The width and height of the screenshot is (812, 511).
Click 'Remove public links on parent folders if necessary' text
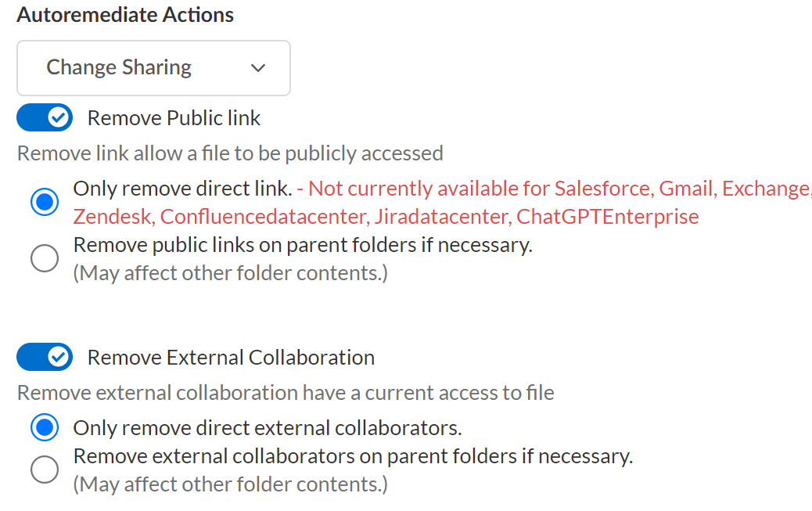[303, 245]
